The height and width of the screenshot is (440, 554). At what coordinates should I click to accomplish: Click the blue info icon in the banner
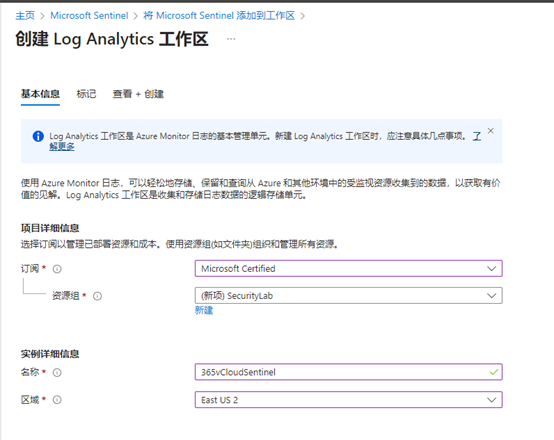click(x=38, y=136)
